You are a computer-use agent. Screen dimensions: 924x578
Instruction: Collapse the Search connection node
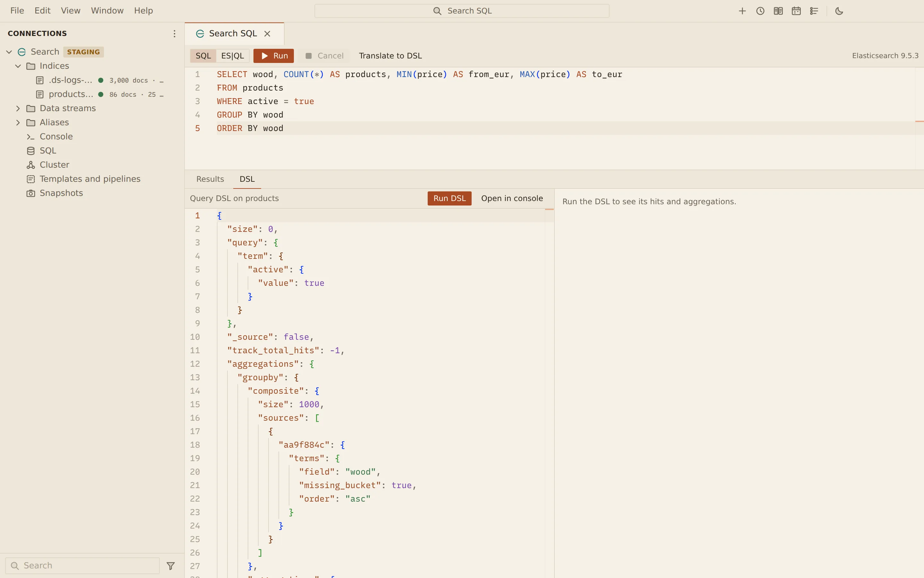(x=9, y=52)
